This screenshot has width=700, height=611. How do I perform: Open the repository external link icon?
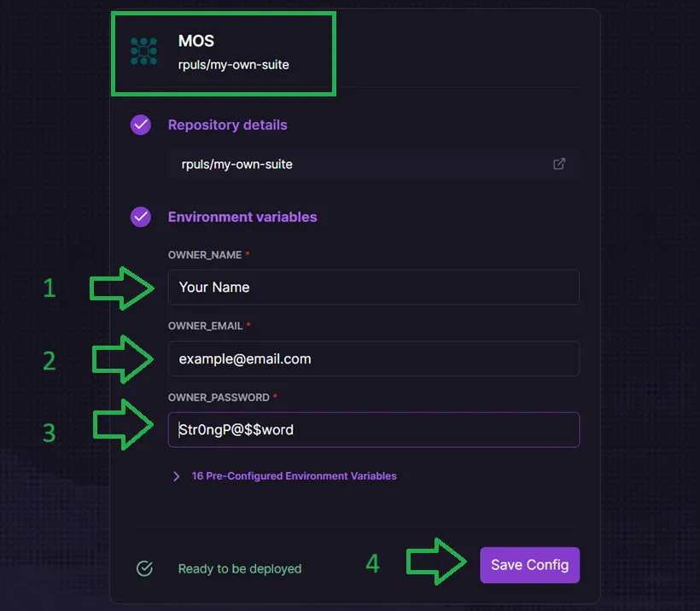click(559, 164)
